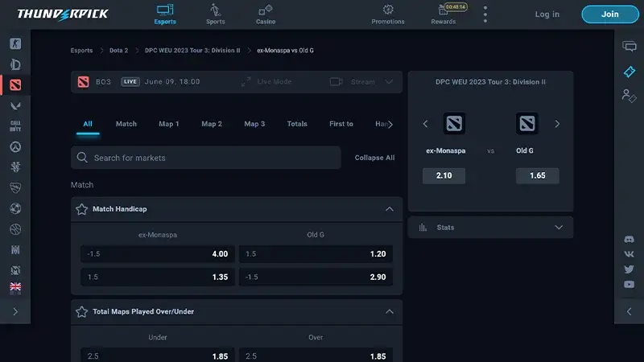Open Rocket League sidebar icon
This screenshot has width=644, height=362.
point(15,187)
